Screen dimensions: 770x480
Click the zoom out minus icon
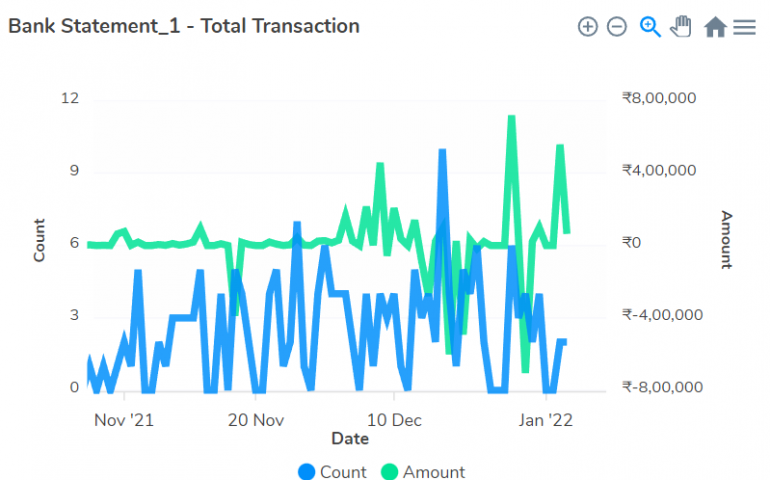point(617,27)
